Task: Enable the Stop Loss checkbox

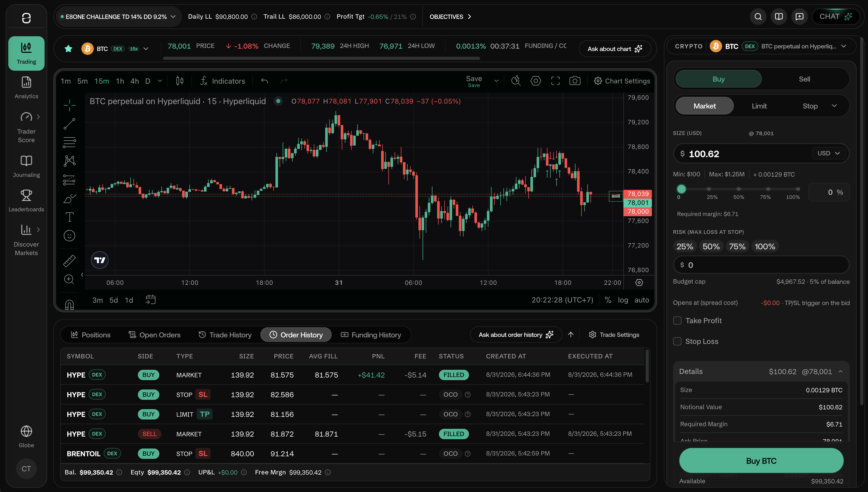Action: pos(677,341)
